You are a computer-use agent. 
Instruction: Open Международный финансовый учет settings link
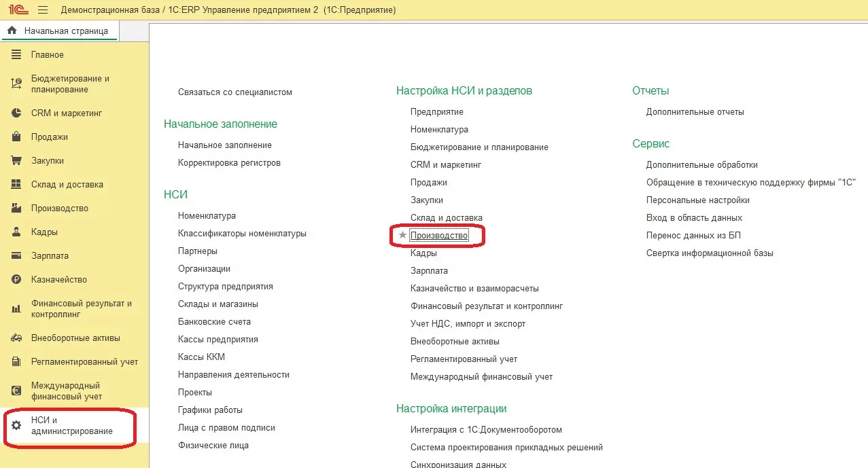[x=481, y=376]
